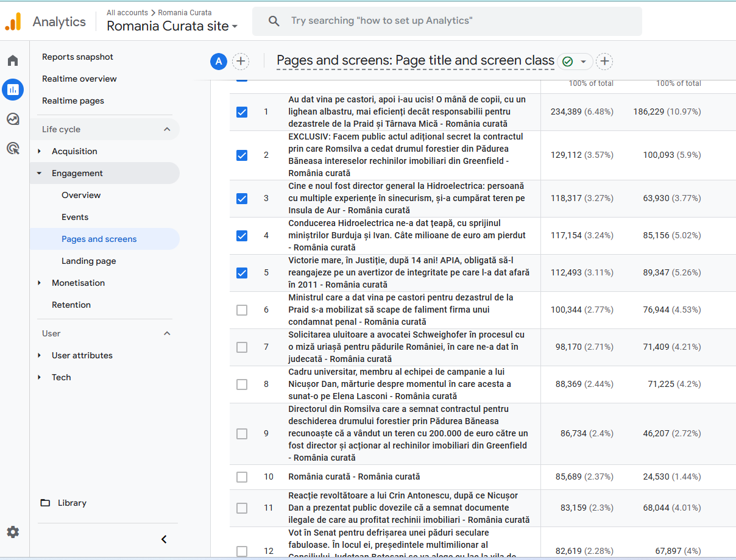
Task: Collapse the navigation panel with the chevron
Action: pyautogui.click(x=164, y=539)
